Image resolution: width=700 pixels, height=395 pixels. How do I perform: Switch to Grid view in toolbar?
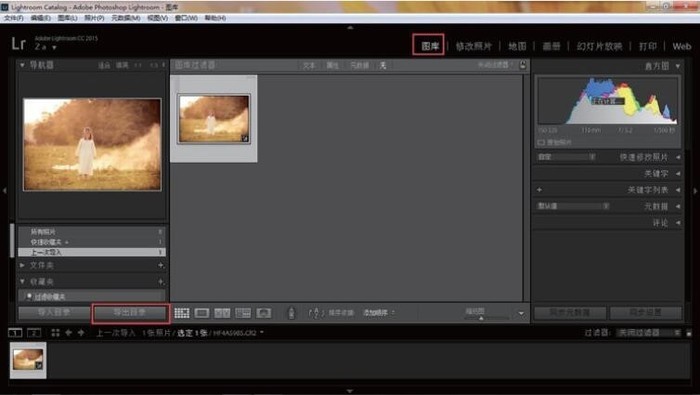click(182, 313)
